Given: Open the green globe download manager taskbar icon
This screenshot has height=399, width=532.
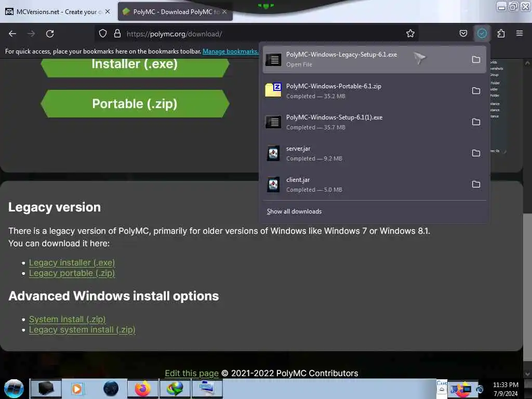Looking at the screenshot, I should point(175,389).
